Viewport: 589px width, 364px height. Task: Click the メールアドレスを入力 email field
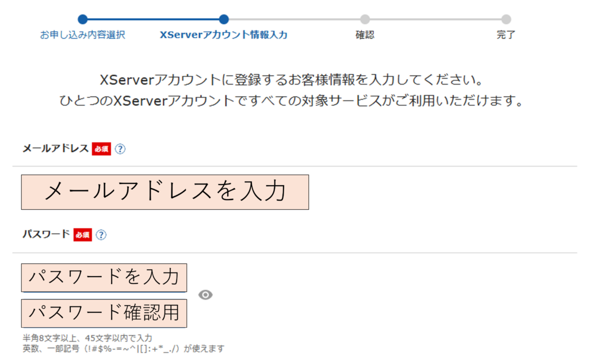pos(165,192)
